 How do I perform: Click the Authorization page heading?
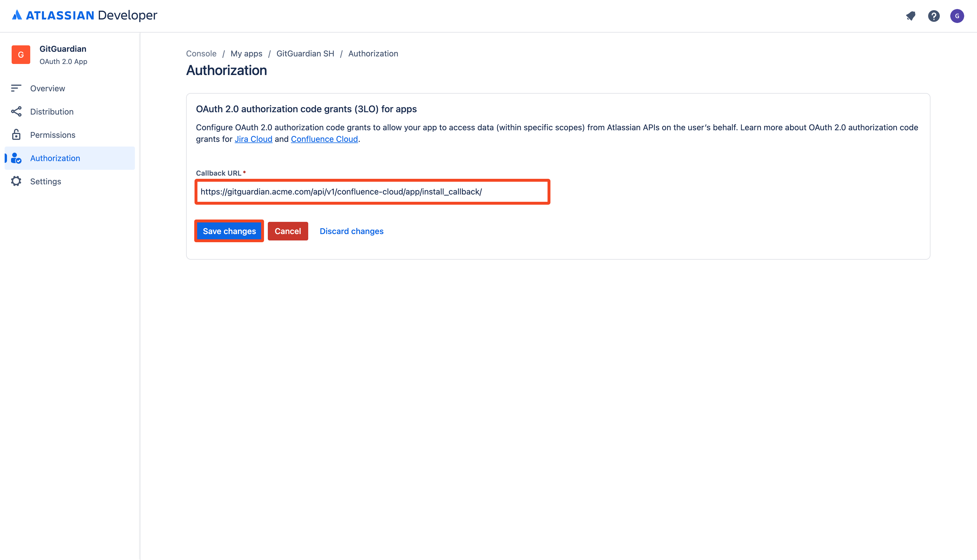pos(227,70)
